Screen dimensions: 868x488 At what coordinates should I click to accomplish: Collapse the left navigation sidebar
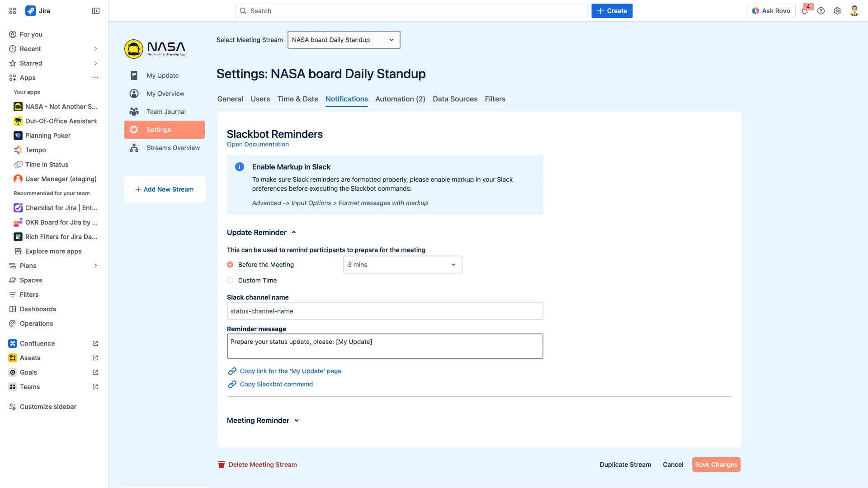(x=95, y=10)
